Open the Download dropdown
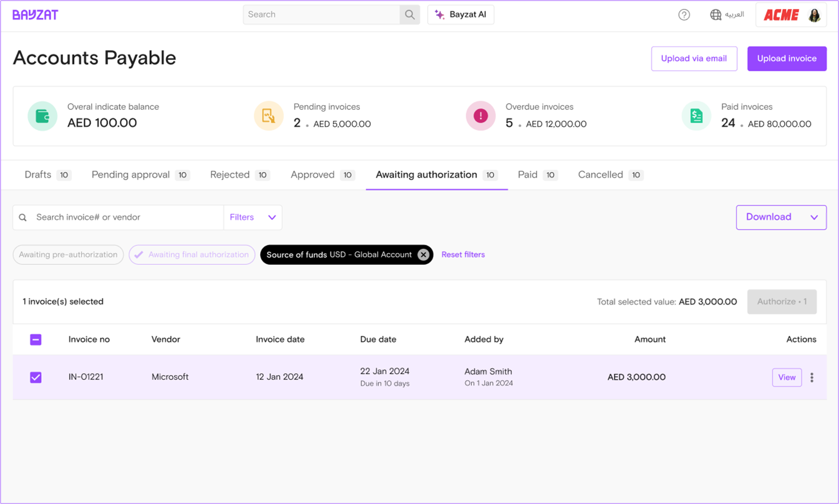Viewport: 839px width, 504px height. pyautogui.click(x=781, y=217)
